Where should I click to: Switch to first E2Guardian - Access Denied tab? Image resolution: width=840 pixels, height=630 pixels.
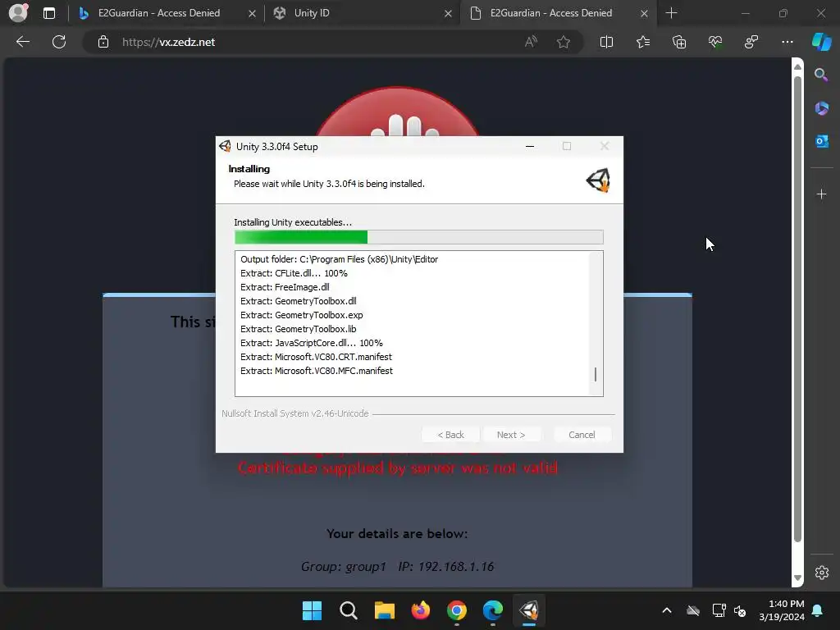159,13
